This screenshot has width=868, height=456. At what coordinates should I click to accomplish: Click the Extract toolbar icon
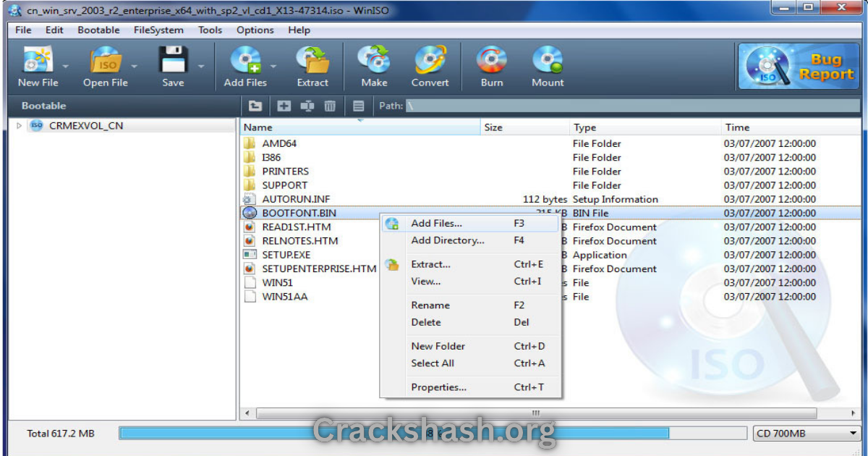pos(312,60)
